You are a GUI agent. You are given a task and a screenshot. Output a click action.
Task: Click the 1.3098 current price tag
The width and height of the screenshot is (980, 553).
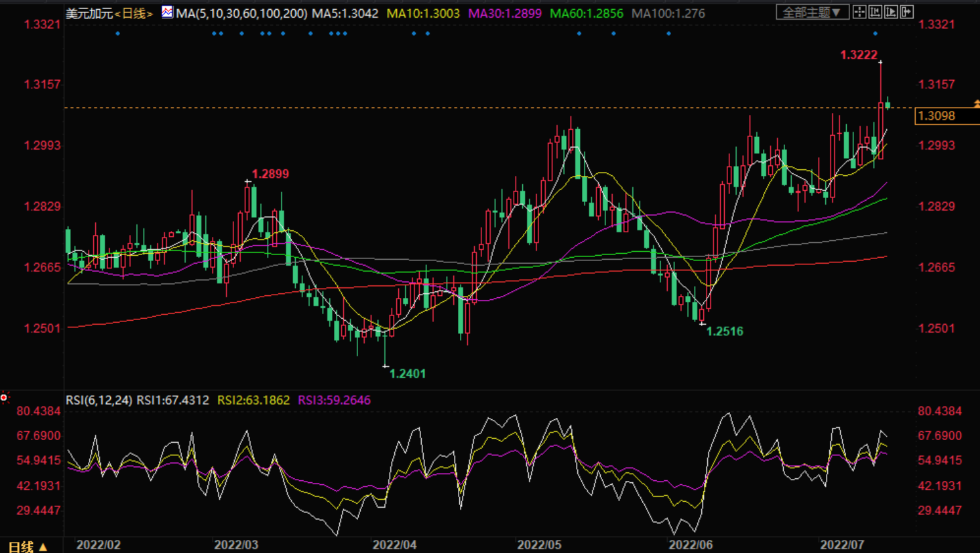(x=937, y=116)
